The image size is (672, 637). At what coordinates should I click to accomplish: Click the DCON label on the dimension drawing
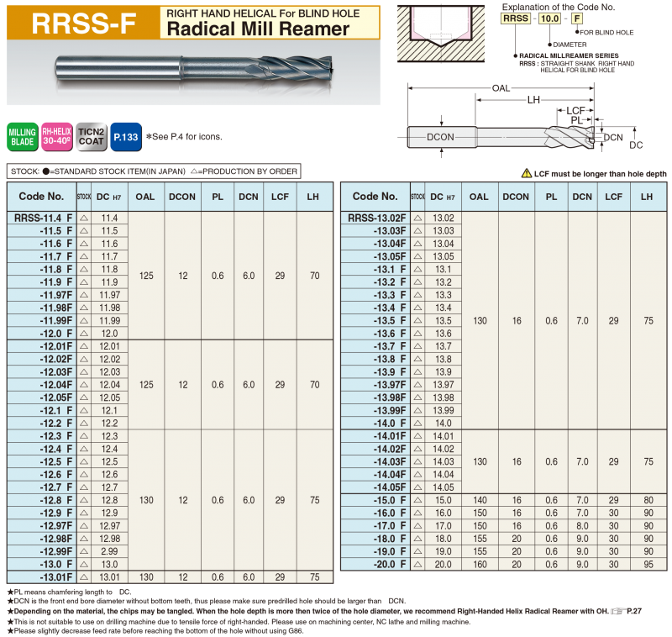pyautogui.click(x=440, y=136)
